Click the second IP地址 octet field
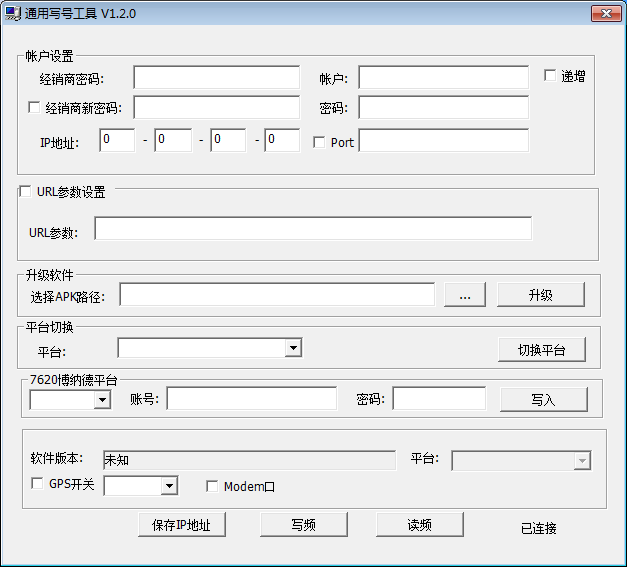The height and width of the screenshot is (567, 627). tap(173, 140)
